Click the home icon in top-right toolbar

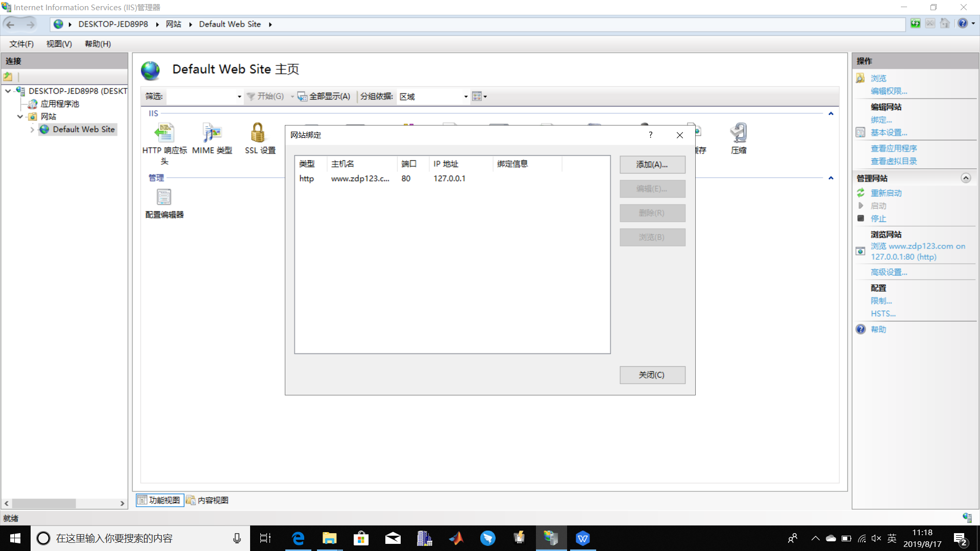click(945, 23)
